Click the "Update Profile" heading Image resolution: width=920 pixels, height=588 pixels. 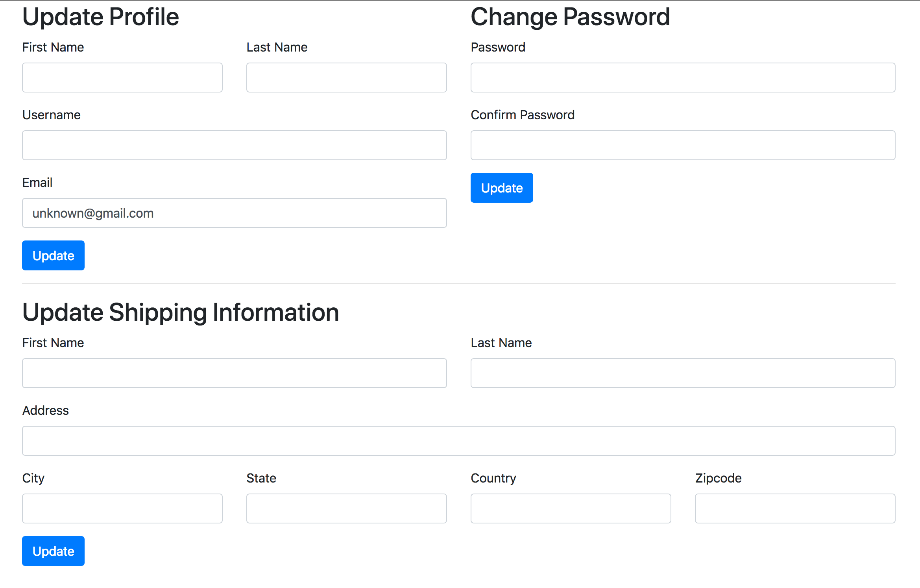tap(101, 17)
